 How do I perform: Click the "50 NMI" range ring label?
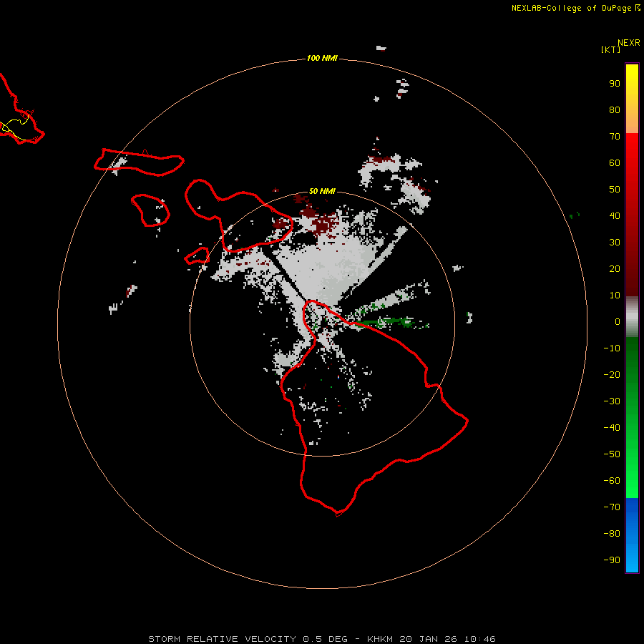(x=322, y=191)
